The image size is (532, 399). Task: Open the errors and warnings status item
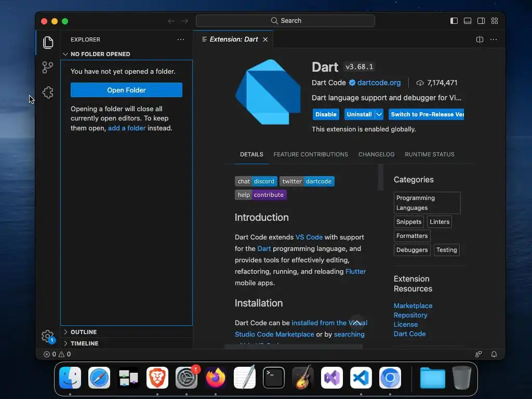pos(57,354)
